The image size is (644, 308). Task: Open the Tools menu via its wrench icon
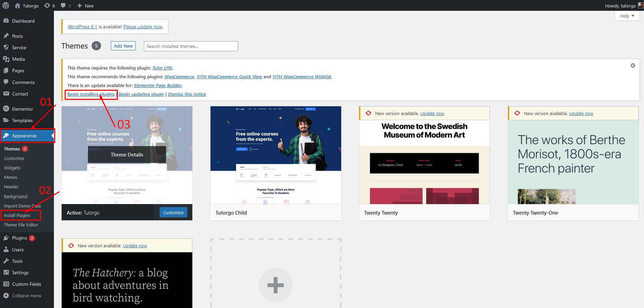click(6, 261)
